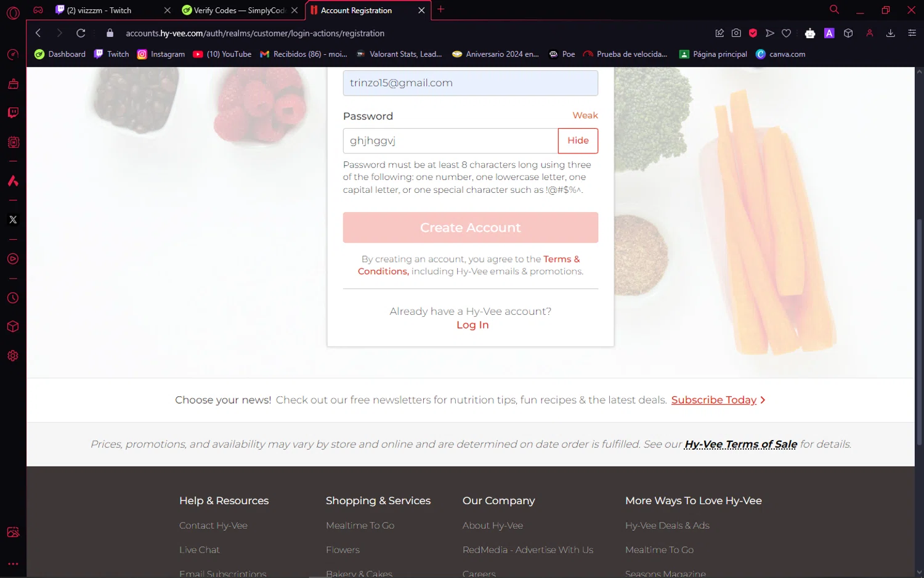
Task: Open the Aniversario 2024 bookmark
Action: tap(495, 54)
